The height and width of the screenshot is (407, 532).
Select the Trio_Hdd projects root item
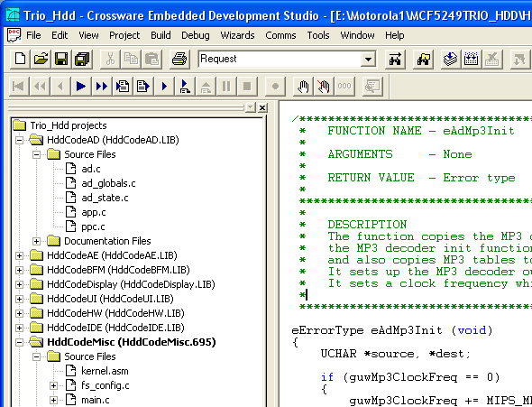(69, 125)
